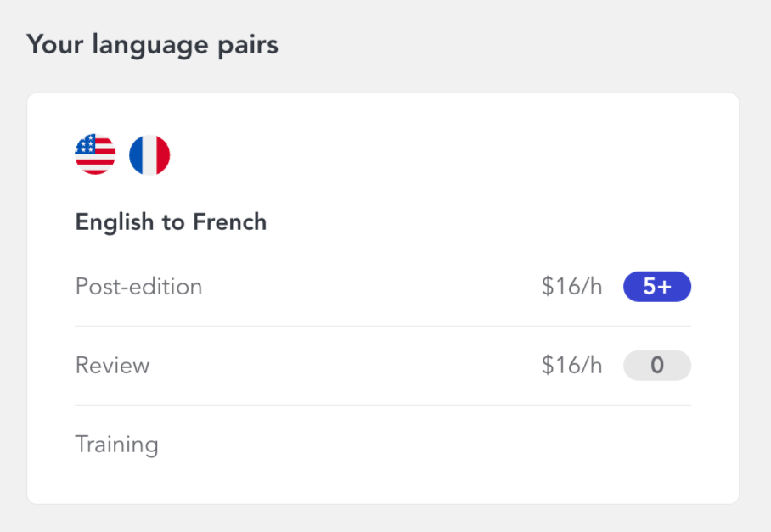The height and width of the screenshot is (532, 771).
Task: Open the English to French pair
Action: coord(171,222)
